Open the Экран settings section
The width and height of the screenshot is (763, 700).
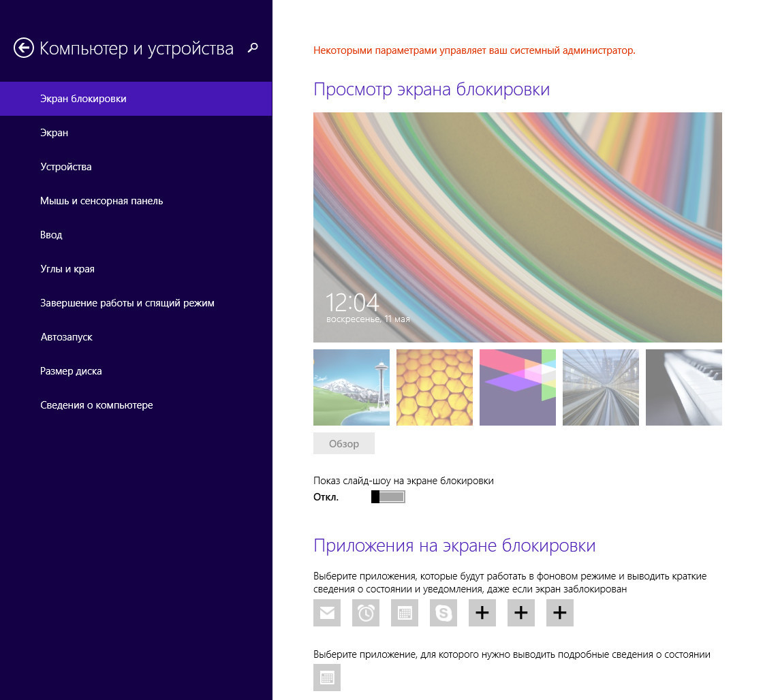[x=54, y=133]
